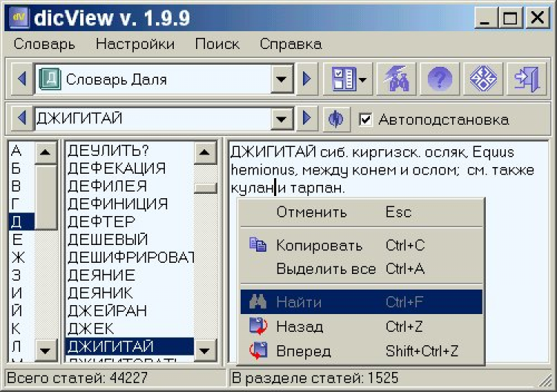Viewport: 557px width, 392px height.
Task: Choose Отменить in the context menu
Action: [x=361, y=212]
